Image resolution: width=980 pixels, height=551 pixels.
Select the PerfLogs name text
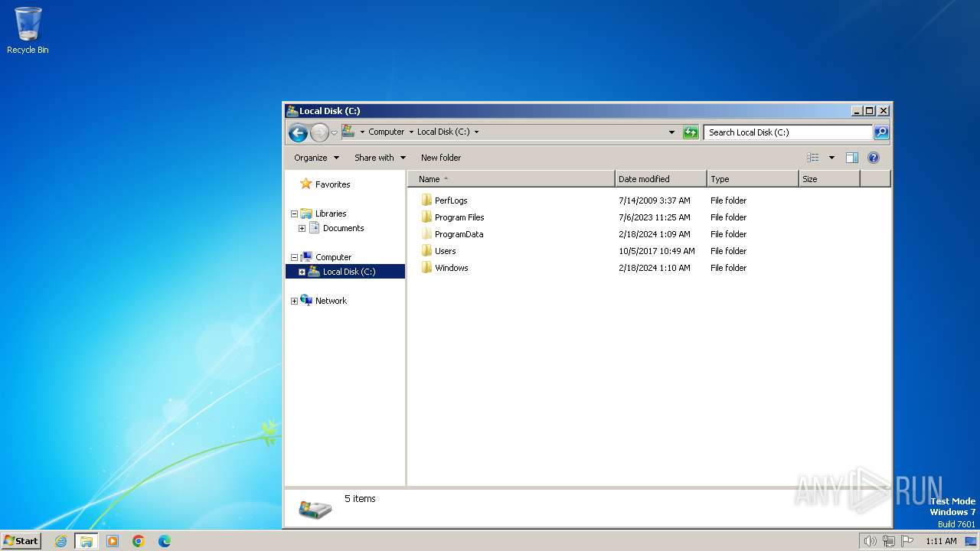coord(451,201)
